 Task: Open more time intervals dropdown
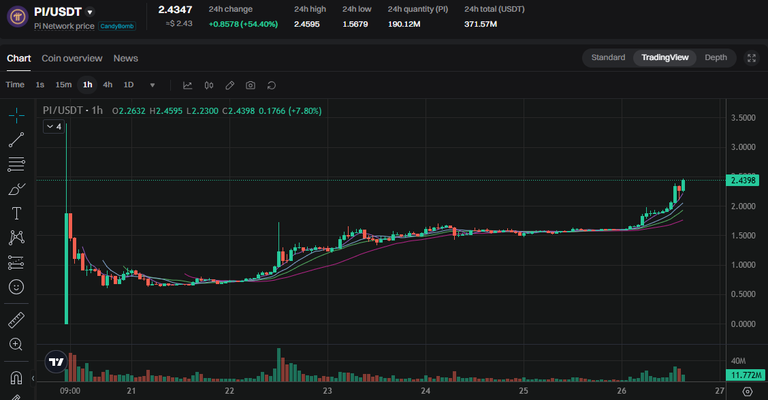coord(152,85)
